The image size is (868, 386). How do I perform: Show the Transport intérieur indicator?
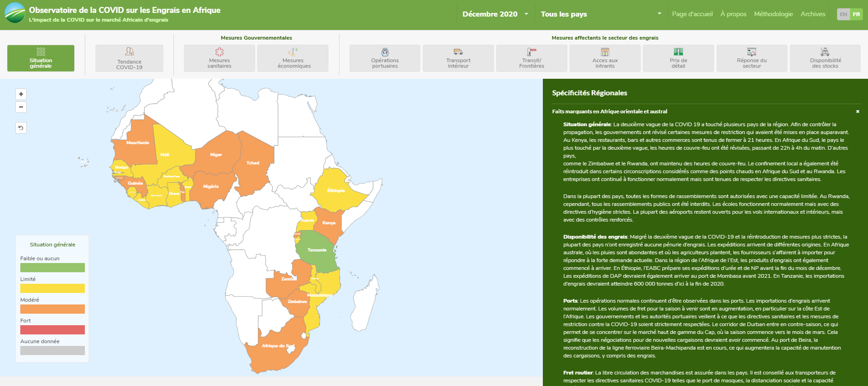(x=458, y=58)
